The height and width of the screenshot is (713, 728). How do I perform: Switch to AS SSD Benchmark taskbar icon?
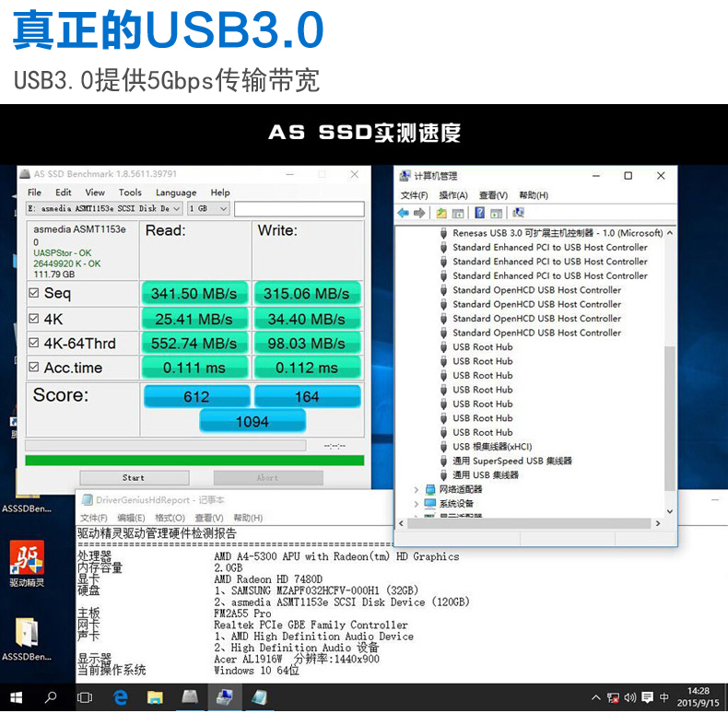point(190,697)
